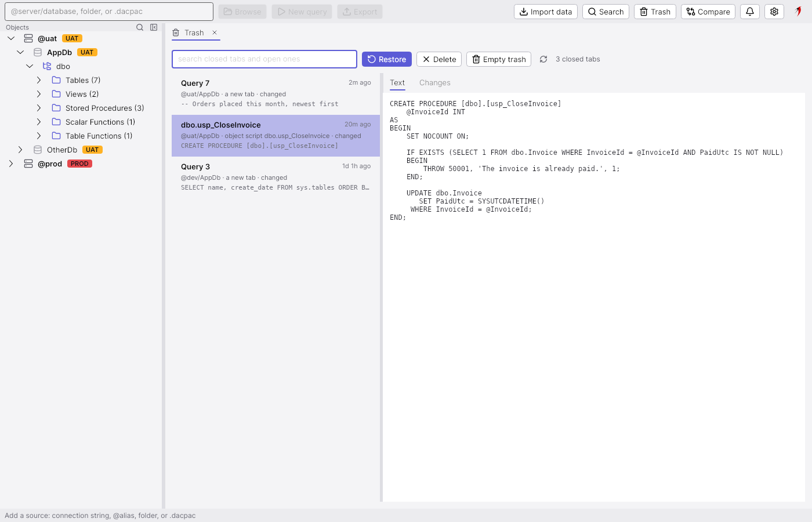The width and height of the screenshot is (812, 522).
Task: Click the Stored Procedures folder icon
Action: pyautogui.click(x=56, y=108)
